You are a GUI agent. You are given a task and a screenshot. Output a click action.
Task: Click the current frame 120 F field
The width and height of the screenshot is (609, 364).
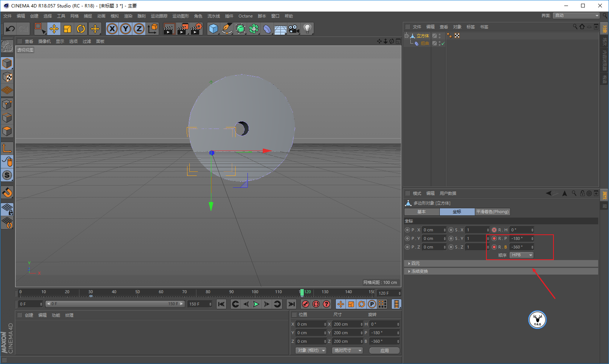coord(389,293)
